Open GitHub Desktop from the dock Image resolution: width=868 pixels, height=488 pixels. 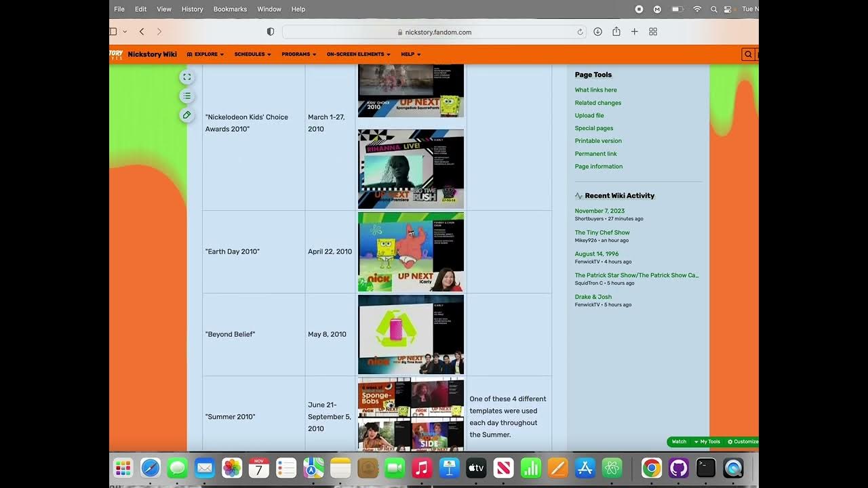click(x=679, y=468)
